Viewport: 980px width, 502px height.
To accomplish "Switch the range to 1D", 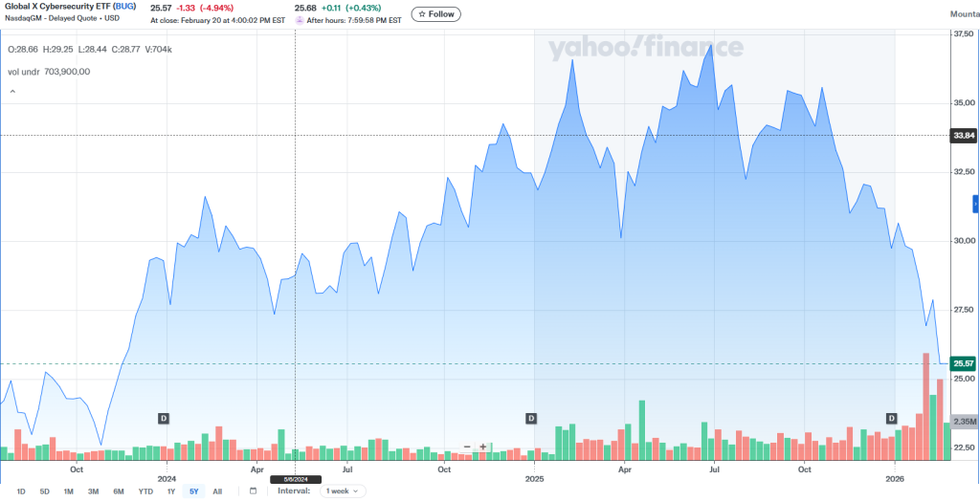I will click(21, 491).
